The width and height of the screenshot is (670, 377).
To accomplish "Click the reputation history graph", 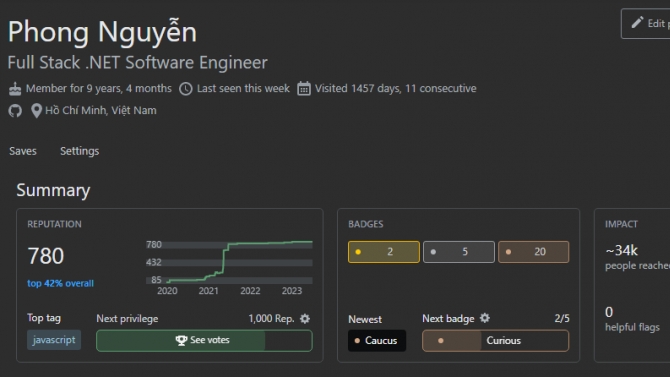I will coord(229,267).
